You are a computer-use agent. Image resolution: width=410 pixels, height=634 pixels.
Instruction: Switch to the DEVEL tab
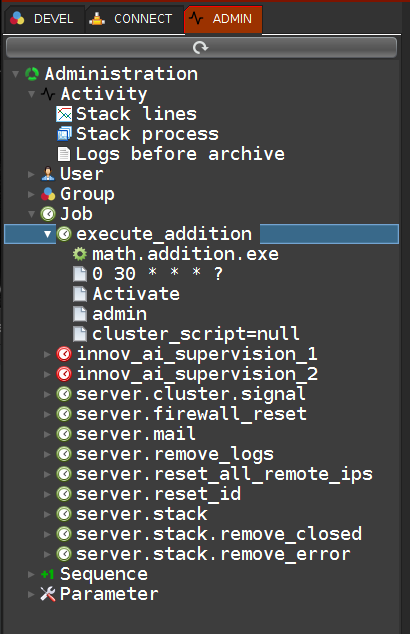[x=44, y=19]
